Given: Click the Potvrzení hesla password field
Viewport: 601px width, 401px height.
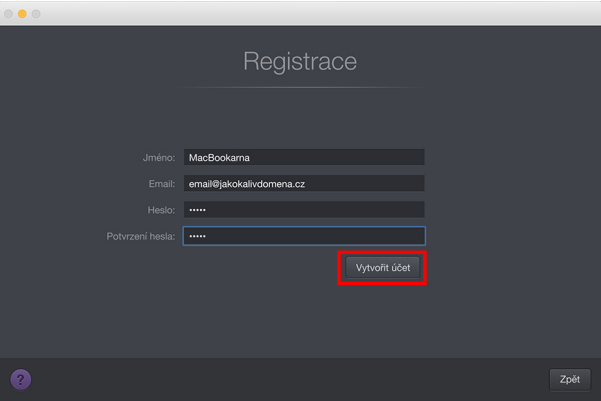Looking at the screenshot, I should [303, 236].
